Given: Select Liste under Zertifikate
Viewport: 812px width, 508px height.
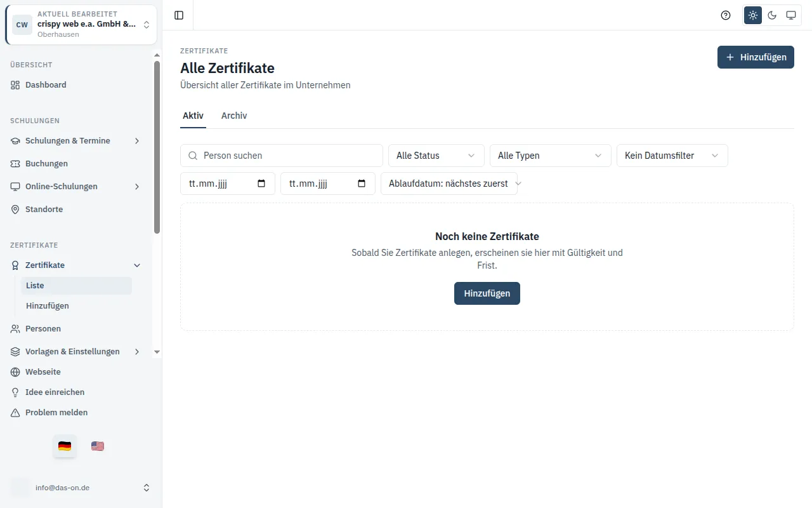Looking at the screenshot, I should click(76, 286).
